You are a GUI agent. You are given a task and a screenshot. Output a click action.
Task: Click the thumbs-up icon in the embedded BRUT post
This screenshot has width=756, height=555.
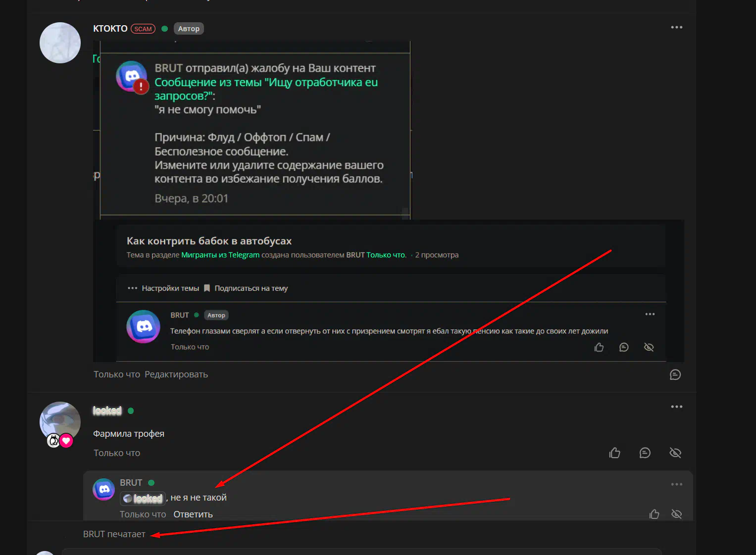click(x=599, y=347)
